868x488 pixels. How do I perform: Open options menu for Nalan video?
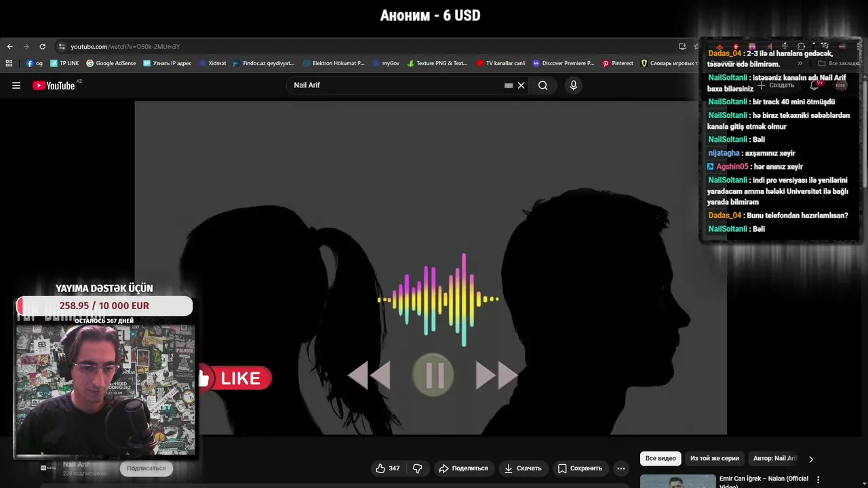click(x=818, y=480)
